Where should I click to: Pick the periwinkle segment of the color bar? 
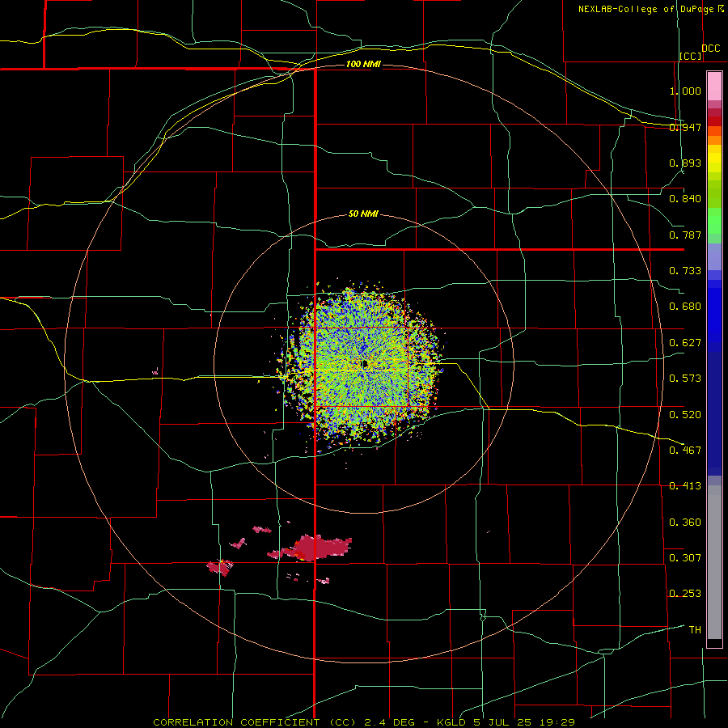[714, 256]
